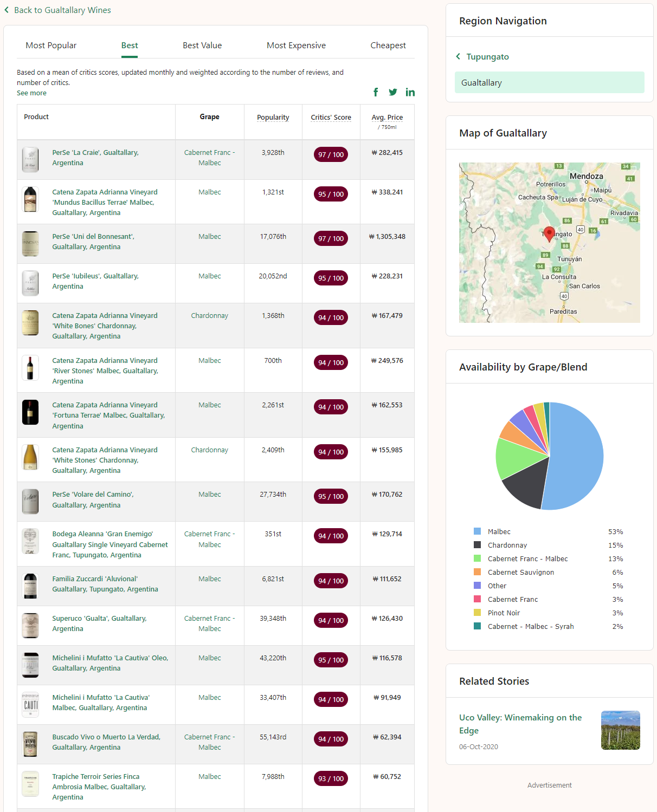The width and height of the screenshot is (657, 812).
Task: Open Catena Zapata 'River Stones' Malbec link
Action: (105, 371)
